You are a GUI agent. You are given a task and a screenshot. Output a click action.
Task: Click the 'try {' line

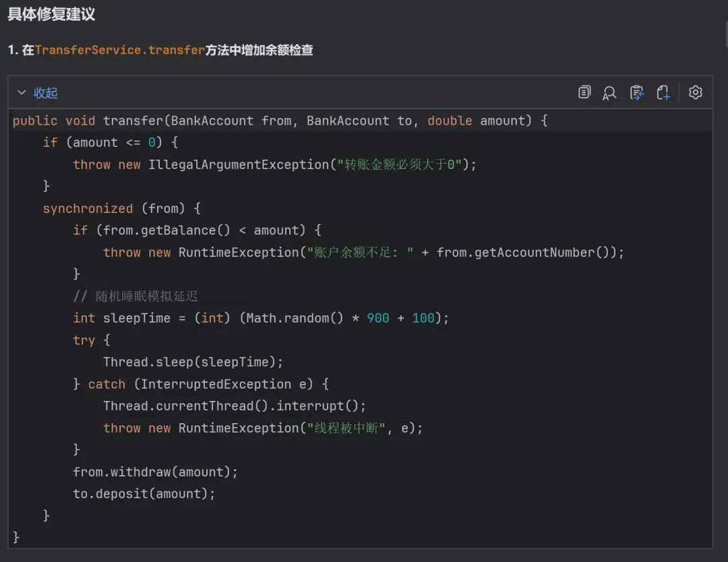(92, 340)
